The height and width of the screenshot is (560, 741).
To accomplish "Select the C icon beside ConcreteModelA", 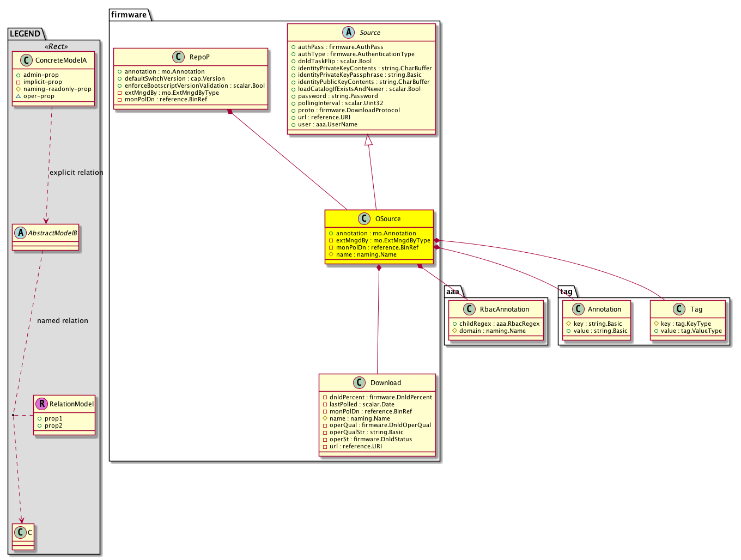I will coord(26,60).
